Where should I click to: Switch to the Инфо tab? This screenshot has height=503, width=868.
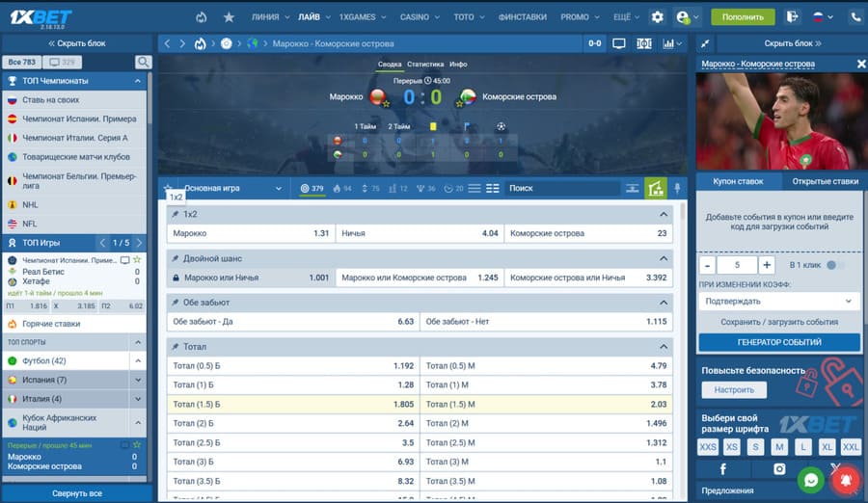(458, 65)
